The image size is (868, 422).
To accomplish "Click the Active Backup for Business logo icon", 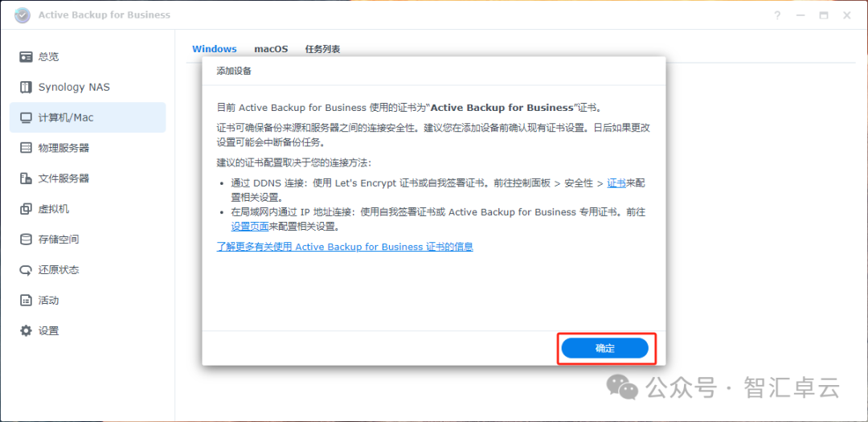I will coord(23,15).
